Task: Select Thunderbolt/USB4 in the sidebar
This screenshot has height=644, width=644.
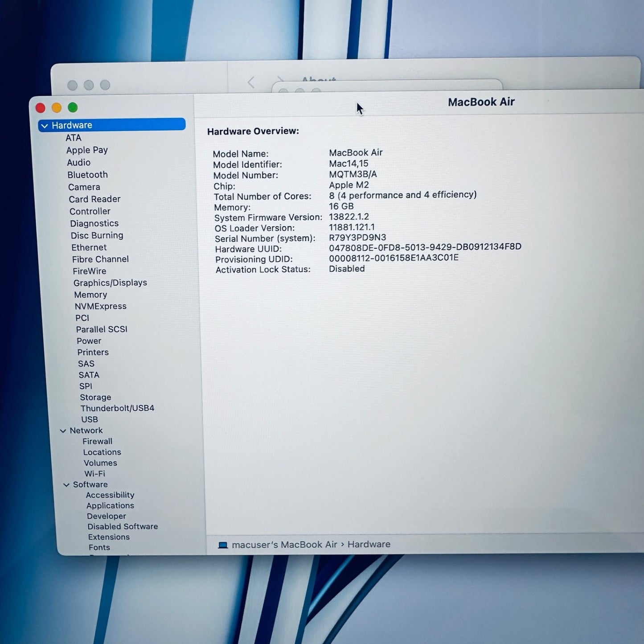Action: pos(117,408)
